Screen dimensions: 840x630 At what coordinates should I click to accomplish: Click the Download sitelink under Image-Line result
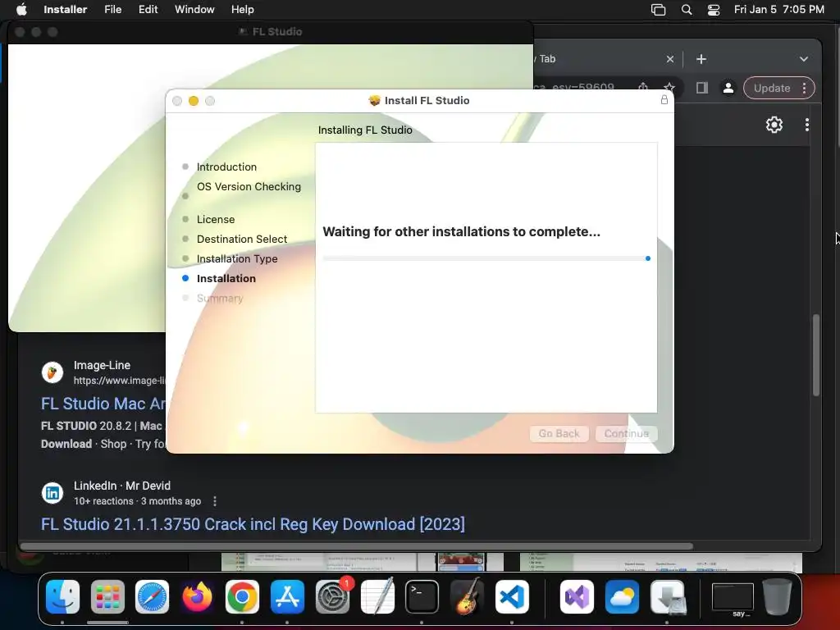coord(66,444)
